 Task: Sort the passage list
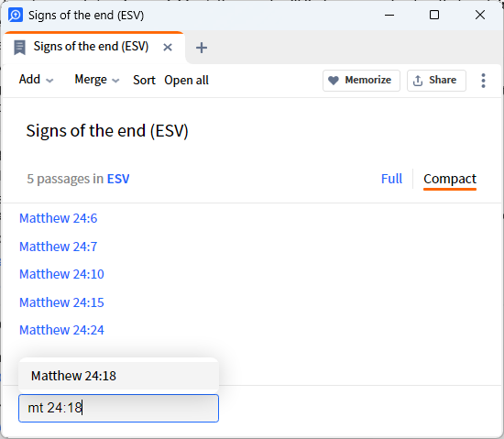tap(144, 80)
